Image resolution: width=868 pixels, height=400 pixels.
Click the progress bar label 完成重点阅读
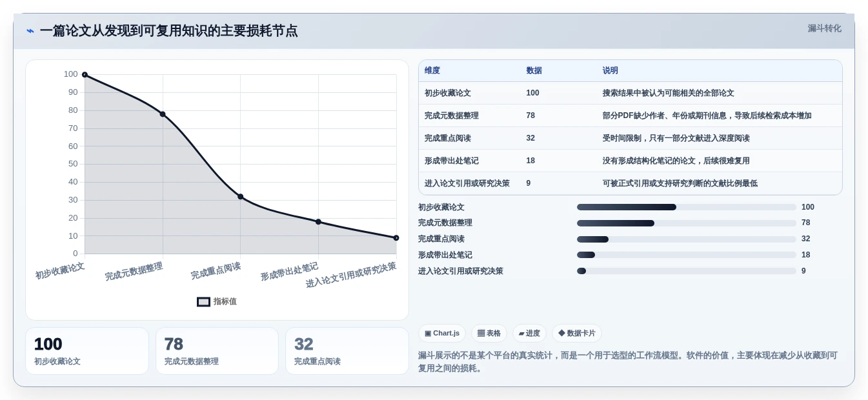(441, 239)
